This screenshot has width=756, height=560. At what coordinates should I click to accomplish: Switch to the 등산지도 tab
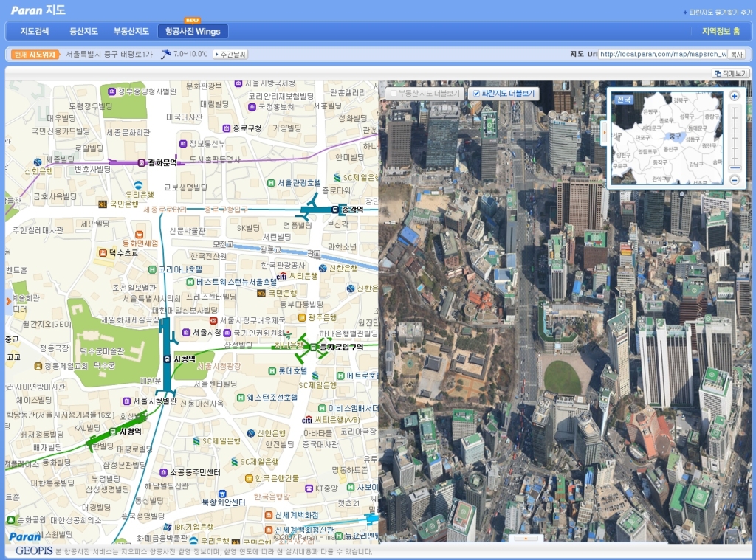(x=83, y=31)
